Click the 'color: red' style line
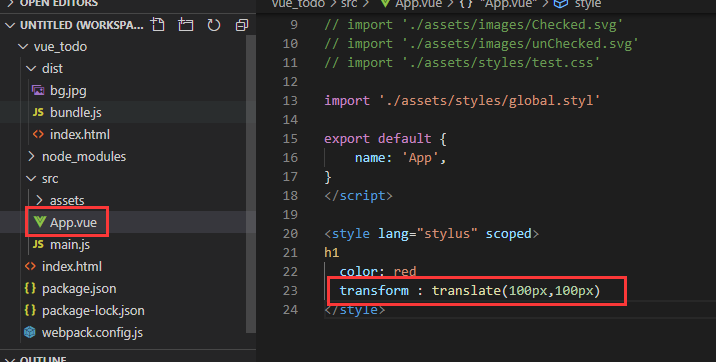The height and width of the screenshot is (362, 716). (x=378, y=271)
